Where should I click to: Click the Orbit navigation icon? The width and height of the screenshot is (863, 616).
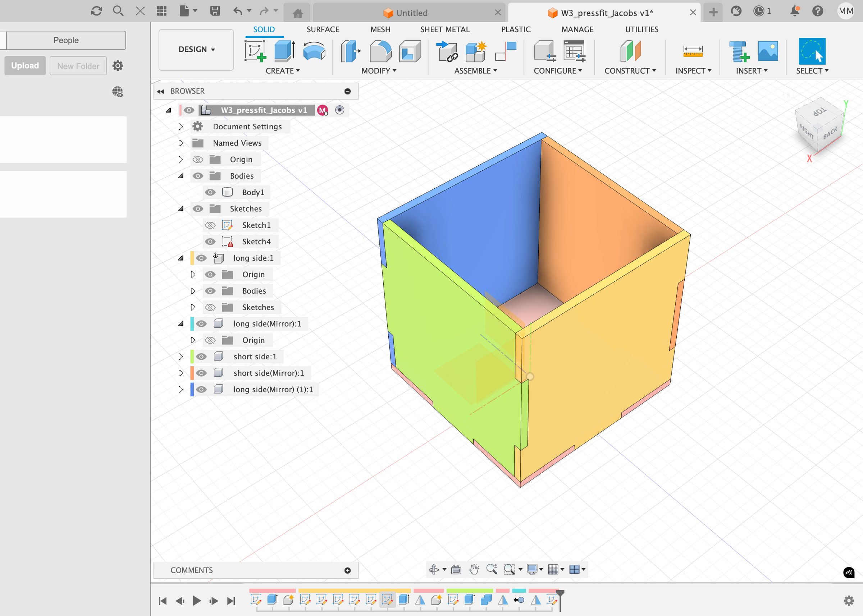(x=433, y=569)
